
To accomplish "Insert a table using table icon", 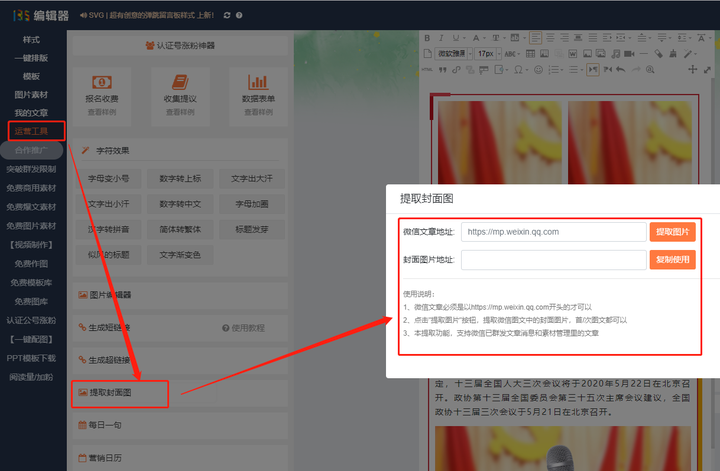I will pos(530,54).
